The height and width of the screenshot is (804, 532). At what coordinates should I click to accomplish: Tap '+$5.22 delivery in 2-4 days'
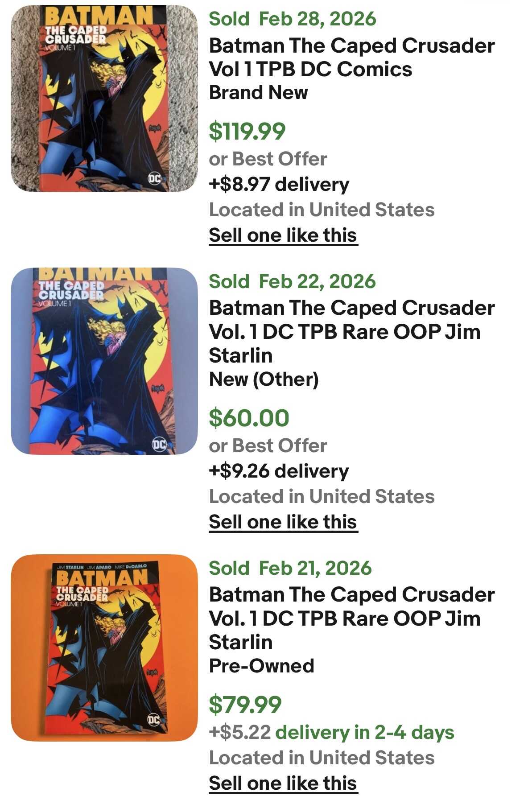point(331,732)
